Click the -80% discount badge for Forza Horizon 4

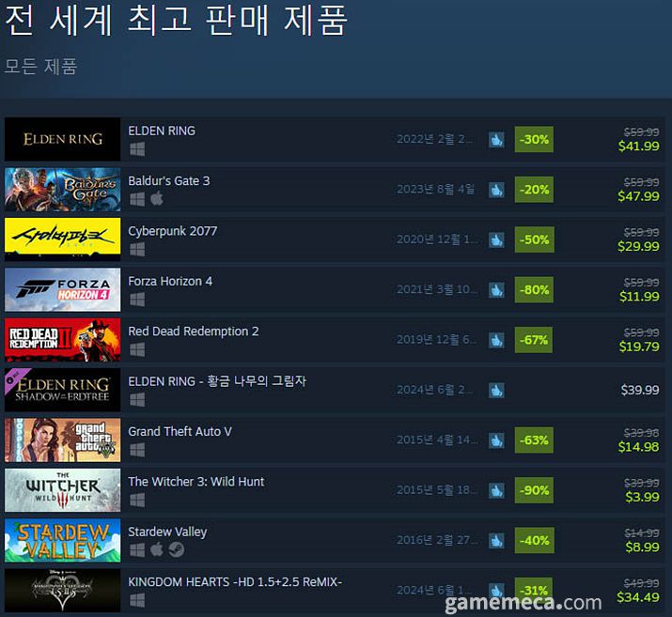[534, 290]
